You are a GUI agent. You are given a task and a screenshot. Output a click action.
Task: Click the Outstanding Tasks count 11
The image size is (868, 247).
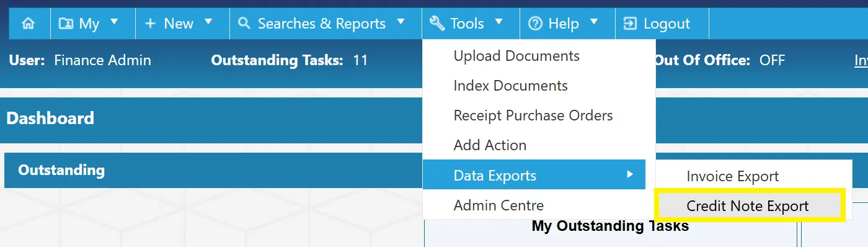(x=360, y=60)
